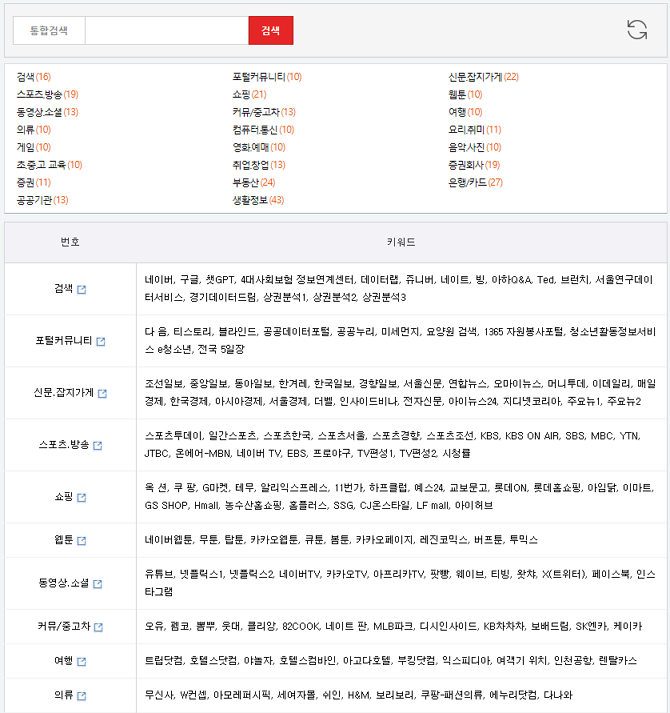Screen dimensions: 670x713
Task: Select the 증권(11) category link
Action: [34, 182]
